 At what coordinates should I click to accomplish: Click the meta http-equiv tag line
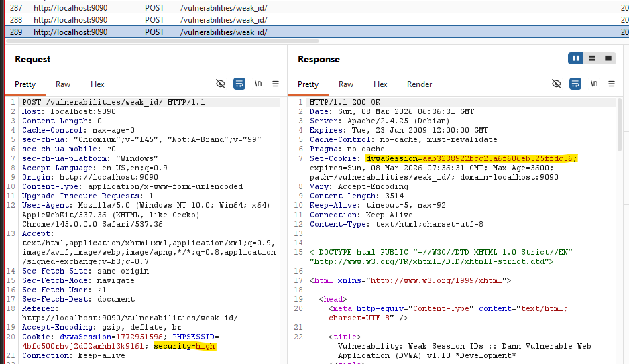tap(448, 313)
